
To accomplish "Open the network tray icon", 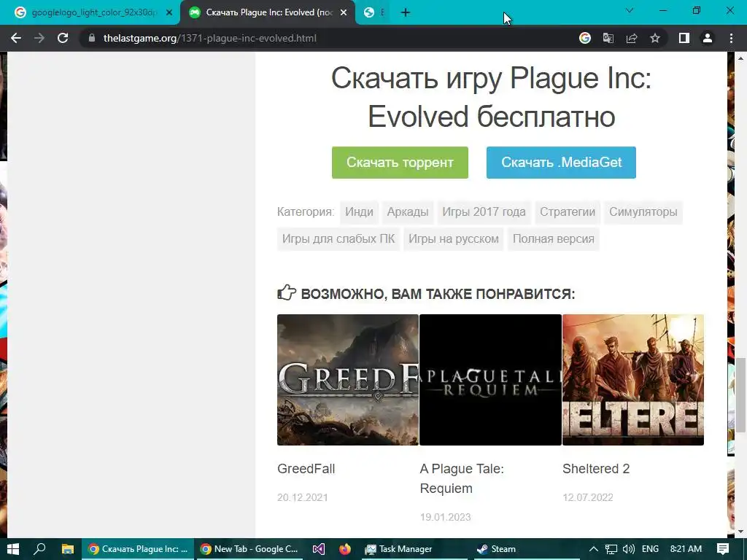I will pos(611,549).
